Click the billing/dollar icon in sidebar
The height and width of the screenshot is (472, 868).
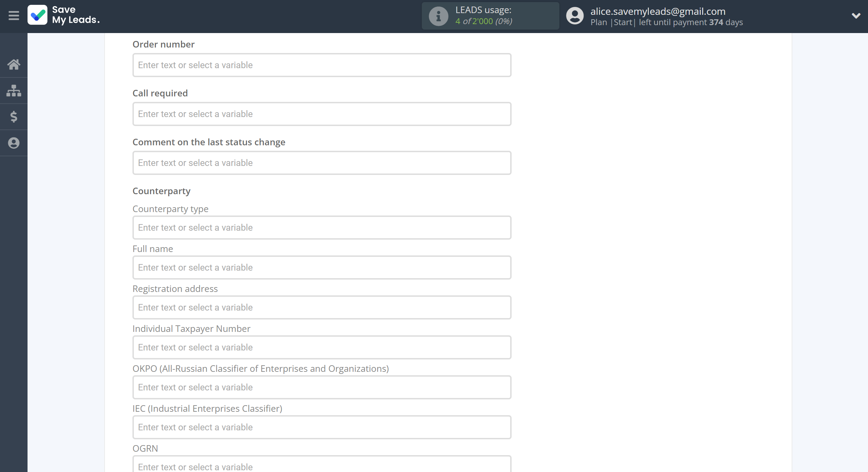(x=14, y=116)
